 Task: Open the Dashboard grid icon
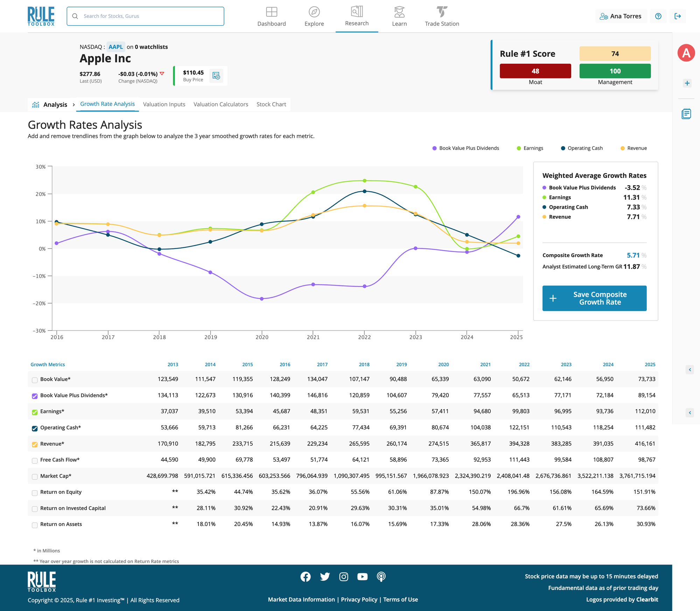click(x=272, y=12)
